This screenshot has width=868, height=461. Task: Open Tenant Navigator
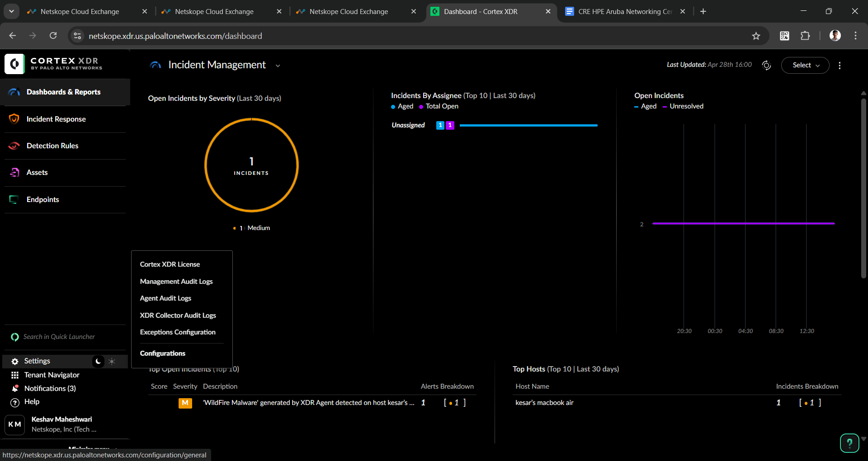52,375
